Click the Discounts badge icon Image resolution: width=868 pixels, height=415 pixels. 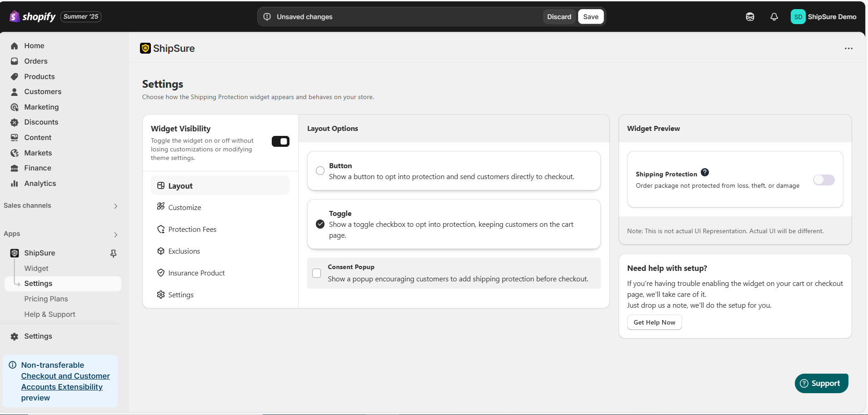15,122
